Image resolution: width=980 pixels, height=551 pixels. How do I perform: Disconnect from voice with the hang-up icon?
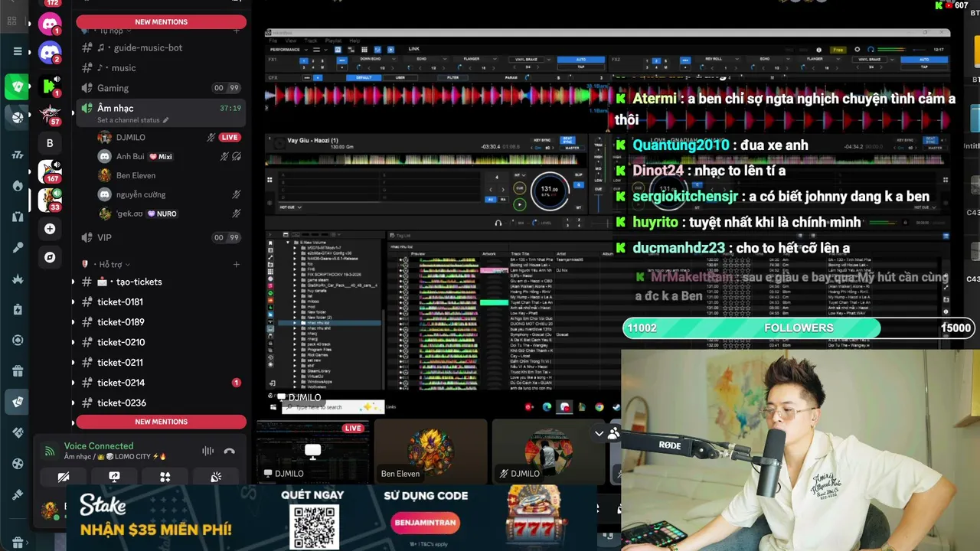(229, 452)
